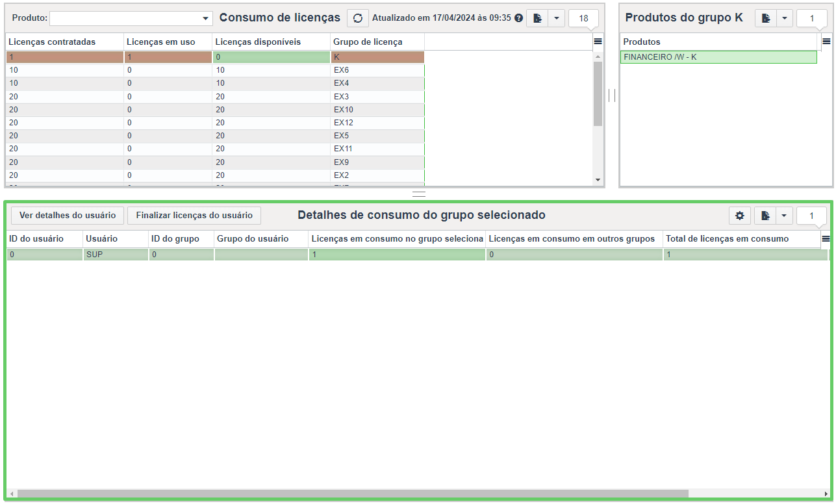Select the EX4 license group row
The width and height of the screenshot is (836, 504).
pos(215,83)
